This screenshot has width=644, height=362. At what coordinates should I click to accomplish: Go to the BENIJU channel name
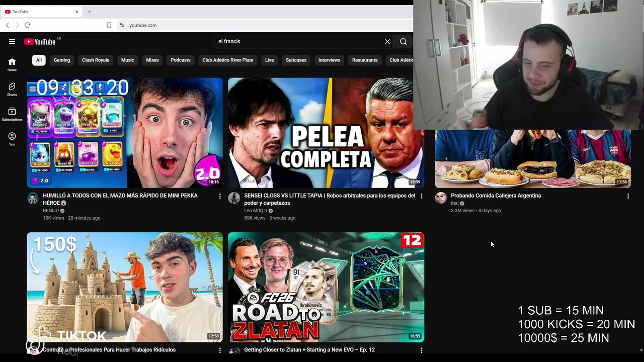(51, 211)
